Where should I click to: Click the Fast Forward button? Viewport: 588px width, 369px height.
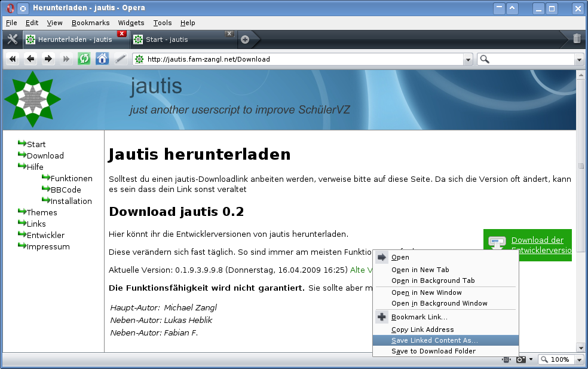tap(66, 59)
